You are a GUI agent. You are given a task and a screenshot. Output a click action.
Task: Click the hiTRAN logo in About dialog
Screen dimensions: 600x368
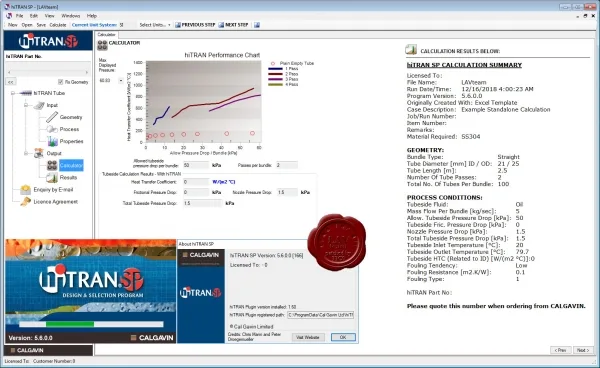pos(201,293)
